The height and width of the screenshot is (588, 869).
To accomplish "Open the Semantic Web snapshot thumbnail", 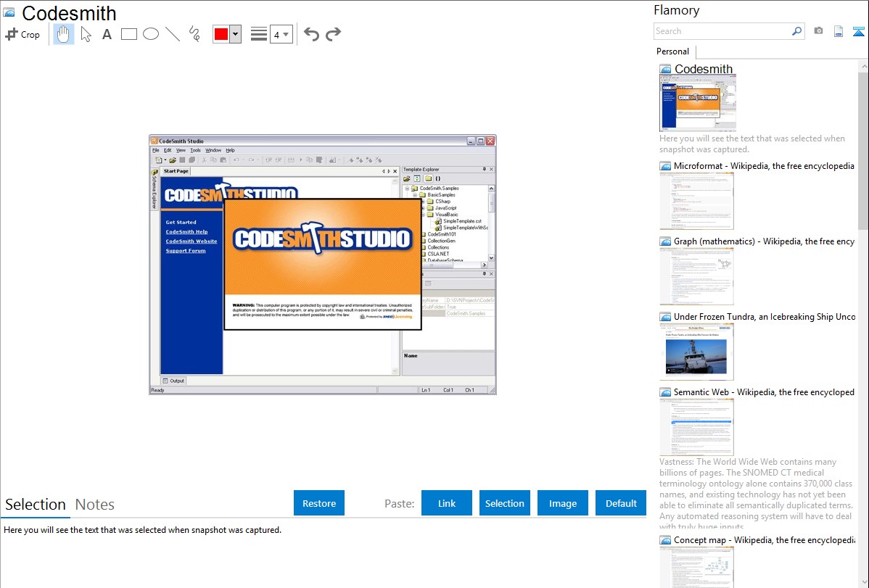I will pyautogui.click(x=696, y=427).
